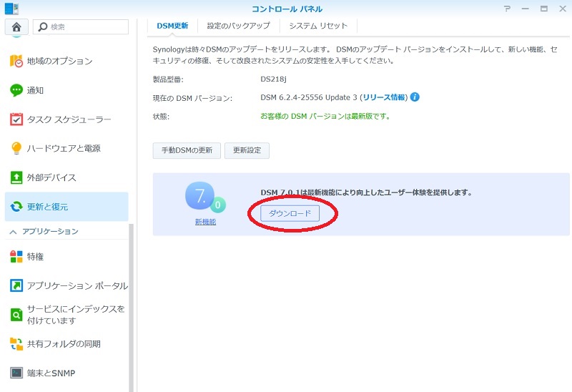Select the 共有フォルダの同期 label
This screenshot has height=392, width=572.
click(64, 344)
